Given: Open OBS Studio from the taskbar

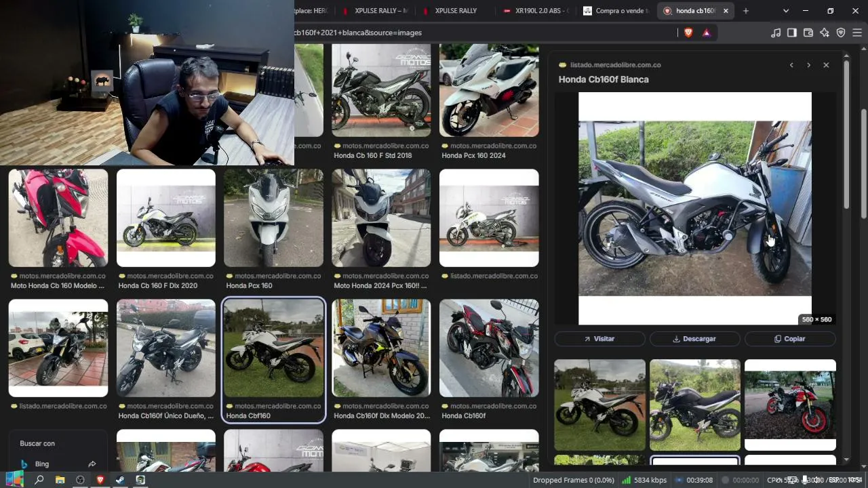Looking at the screenshot, I should pyautogui.click(x=80, y=480).
